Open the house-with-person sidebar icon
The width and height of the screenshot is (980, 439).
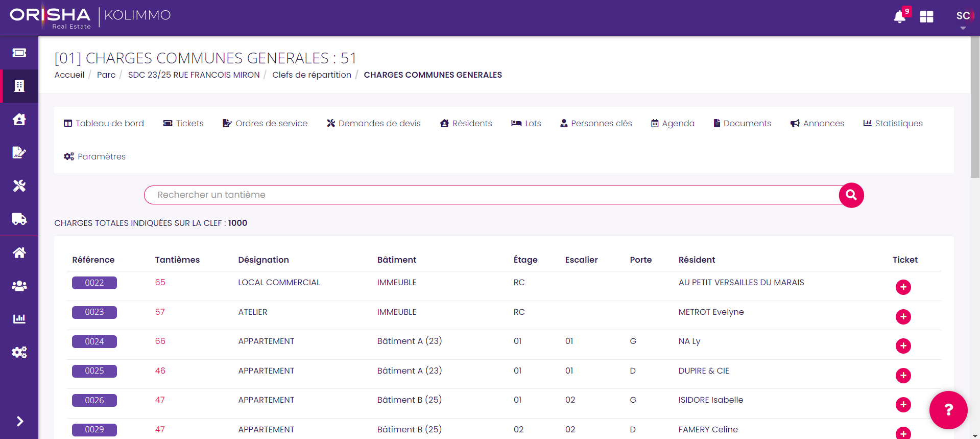19,119
